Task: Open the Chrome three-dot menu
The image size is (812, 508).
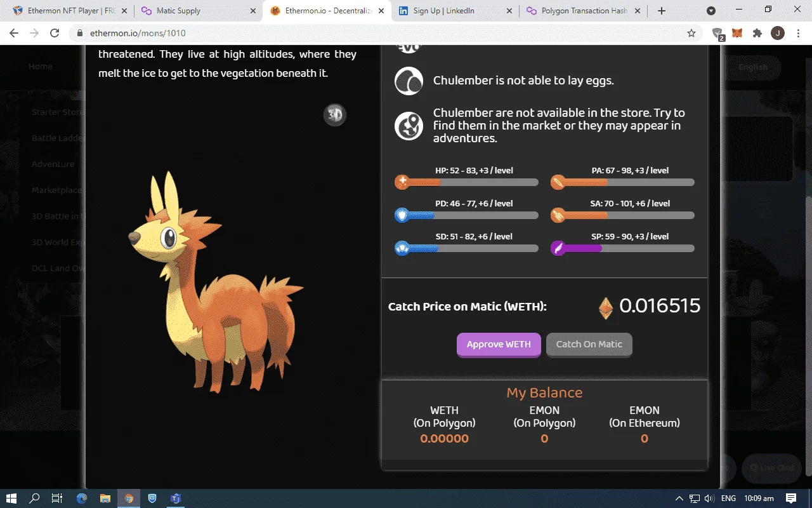Action: pyautogui.click(x=798, y=33)
